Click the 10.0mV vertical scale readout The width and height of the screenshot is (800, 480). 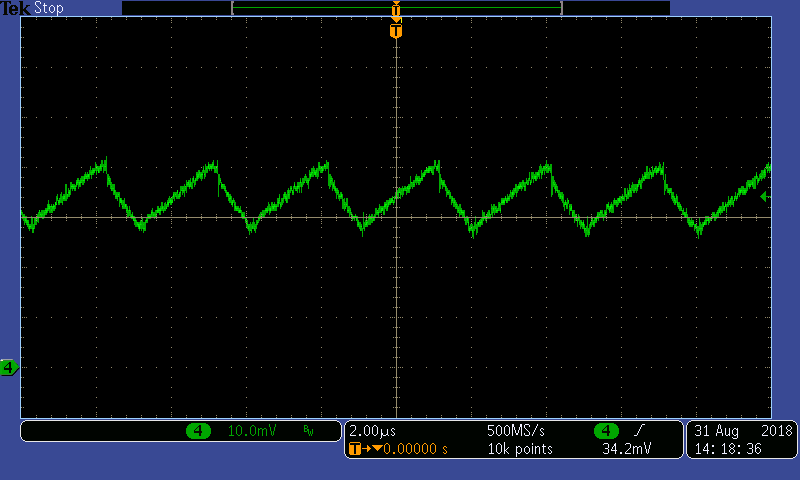point(252,431)
